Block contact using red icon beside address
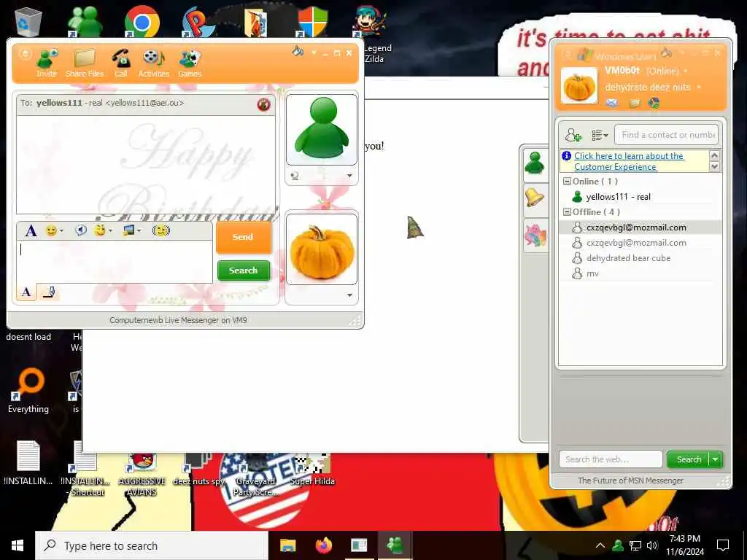Viewport: 747px width, 560px height. click(x=263, y=104)
